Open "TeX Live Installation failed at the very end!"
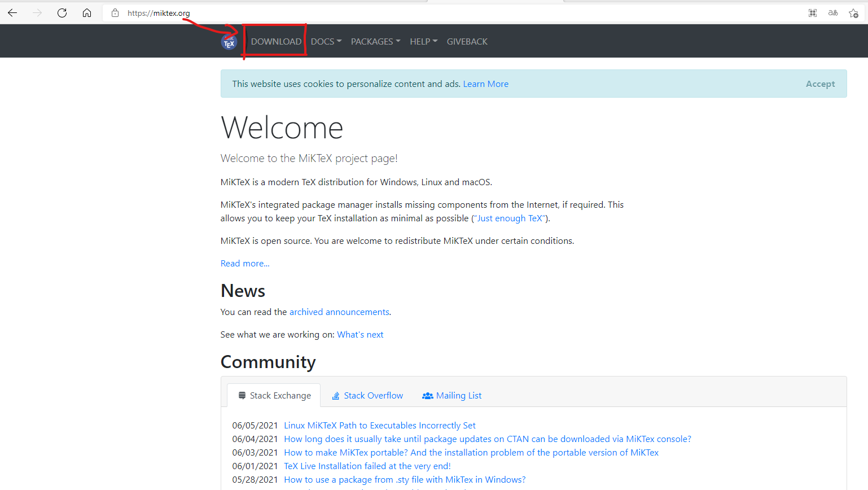 tap(367, 466)
